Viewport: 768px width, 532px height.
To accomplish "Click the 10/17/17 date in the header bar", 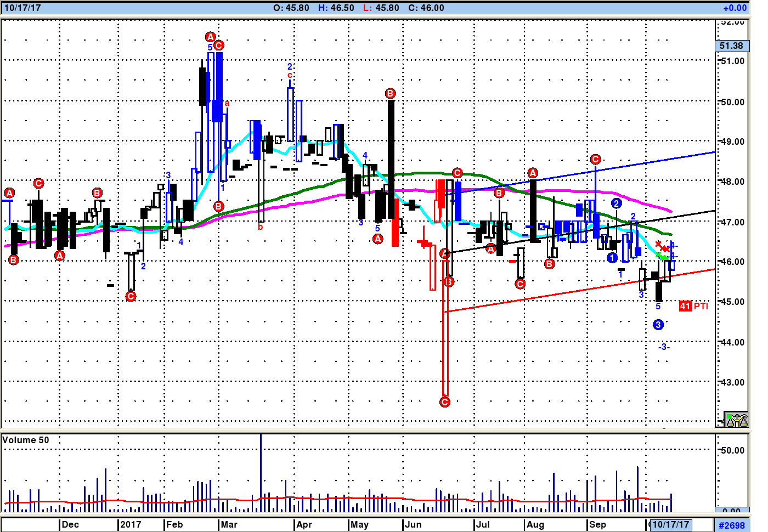I will (22, 8).
